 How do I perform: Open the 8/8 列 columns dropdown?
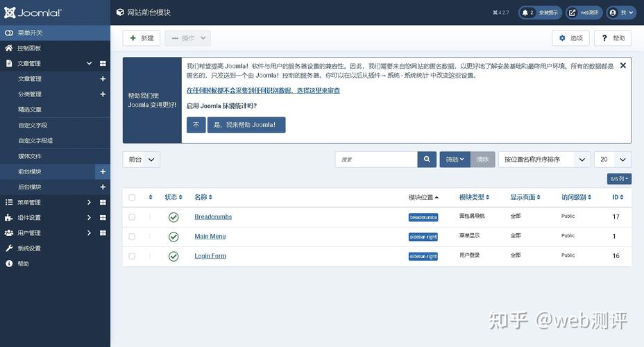tap(619, 178)
